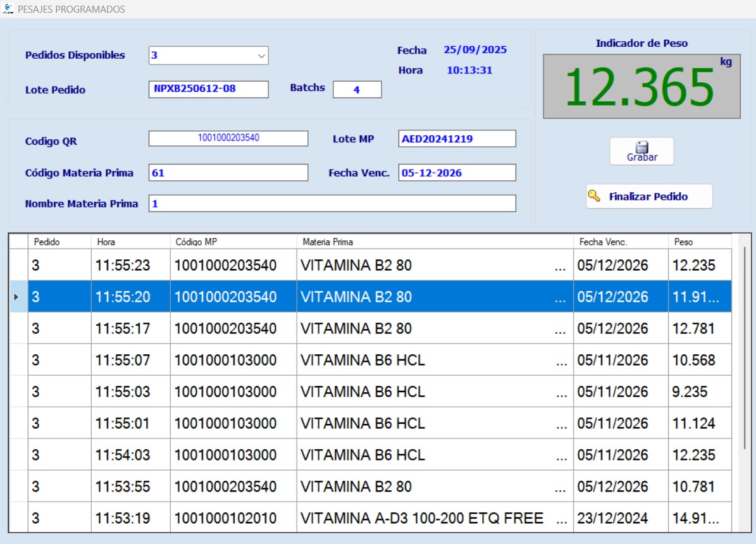Click the grid's vertical scrollbar
This screenshot has width=756, height=544.
tap(744, 348)
